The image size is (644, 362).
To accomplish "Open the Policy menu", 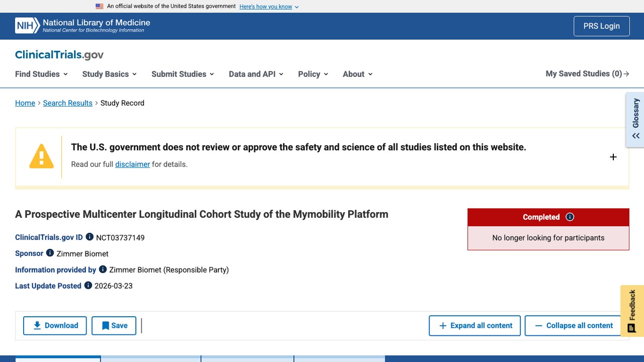I will coord(313,74).
